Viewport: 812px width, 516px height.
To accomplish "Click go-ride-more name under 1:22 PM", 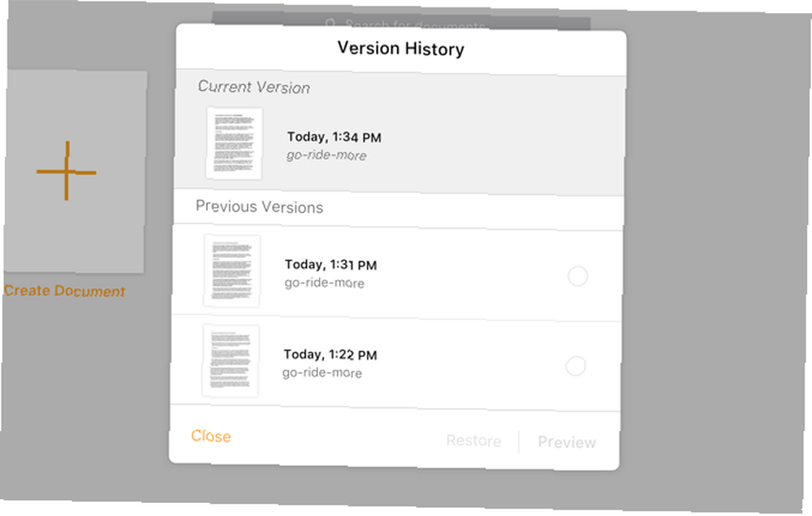I will (x=322, y=372).
